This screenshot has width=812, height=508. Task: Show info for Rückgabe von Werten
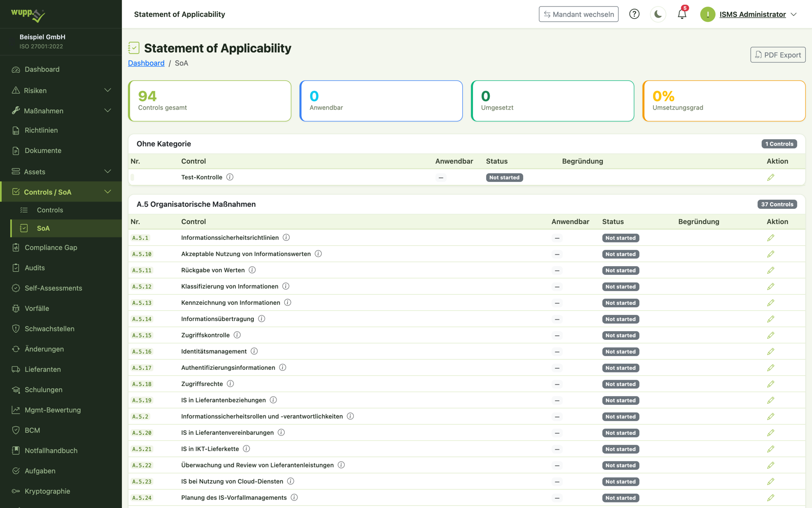(252, 270)
